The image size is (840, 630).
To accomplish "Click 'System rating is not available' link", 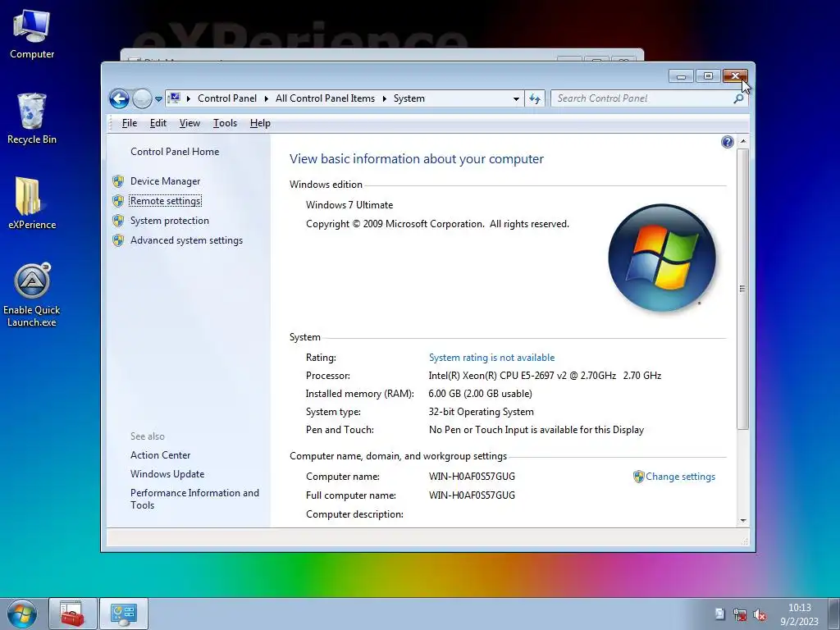I will tap(492, 358).
